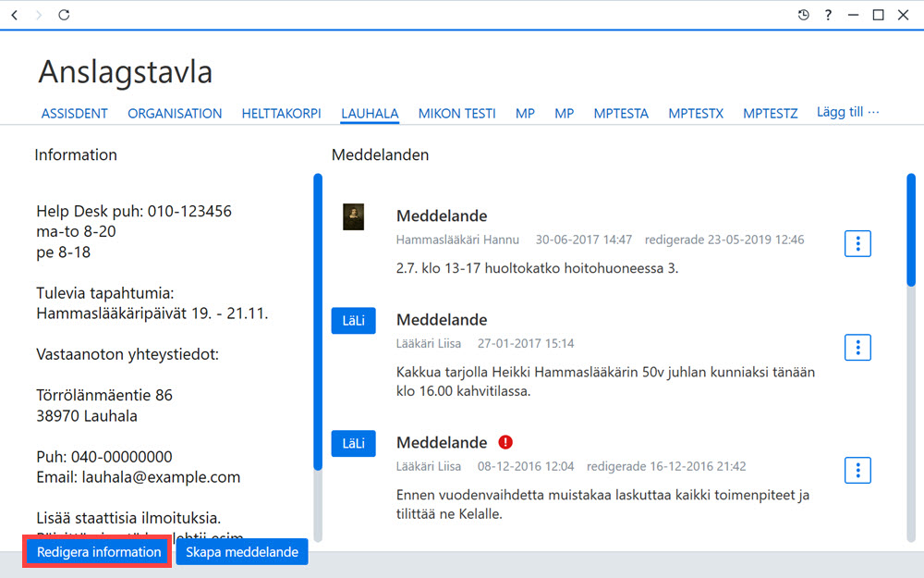The width and height of the screenshot is (924, 578).
Task: Click LäLi avatar on the kakkua message
Action: (353, 320)
